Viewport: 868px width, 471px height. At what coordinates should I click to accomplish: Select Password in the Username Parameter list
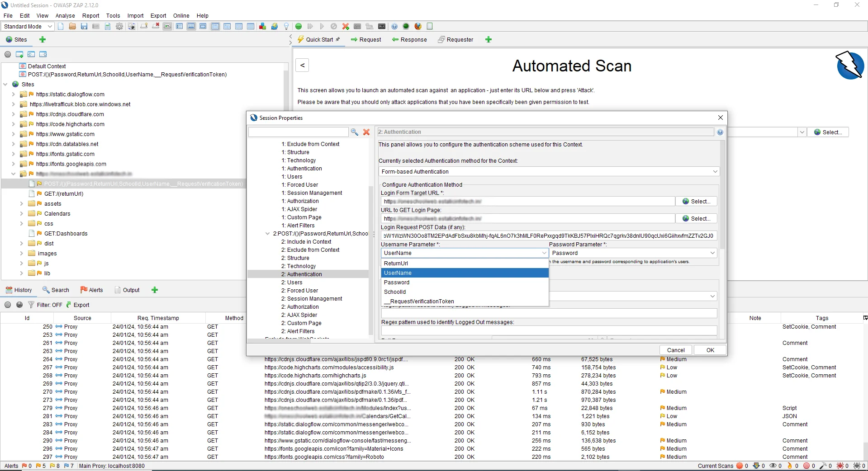click(397, 282)
